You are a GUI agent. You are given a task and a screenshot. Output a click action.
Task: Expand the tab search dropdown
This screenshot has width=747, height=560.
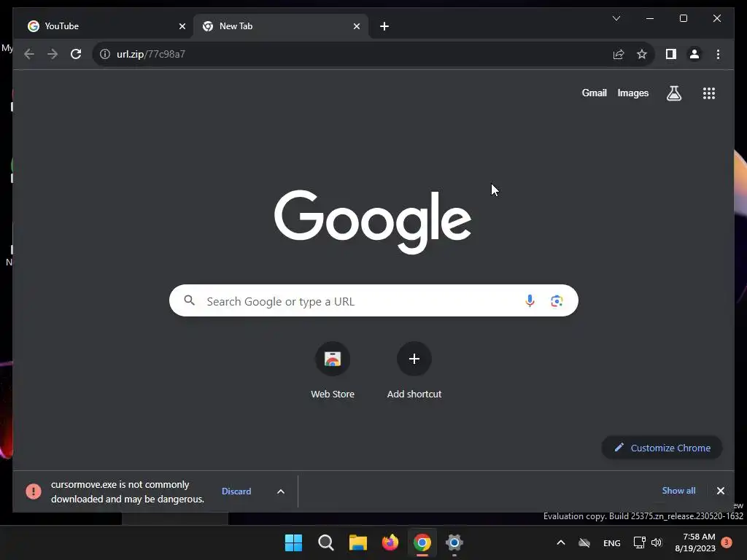pos(616,18)
